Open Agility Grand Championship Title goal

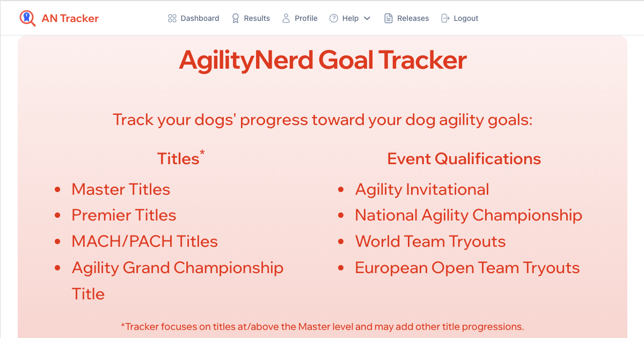pos(178,268)
